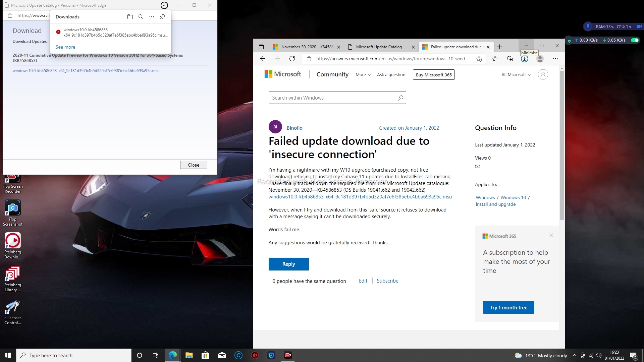Switch to November 30, 2020—KB4586 tab
The height and width of the screenshot is (362, 644).
pos(307,47)
